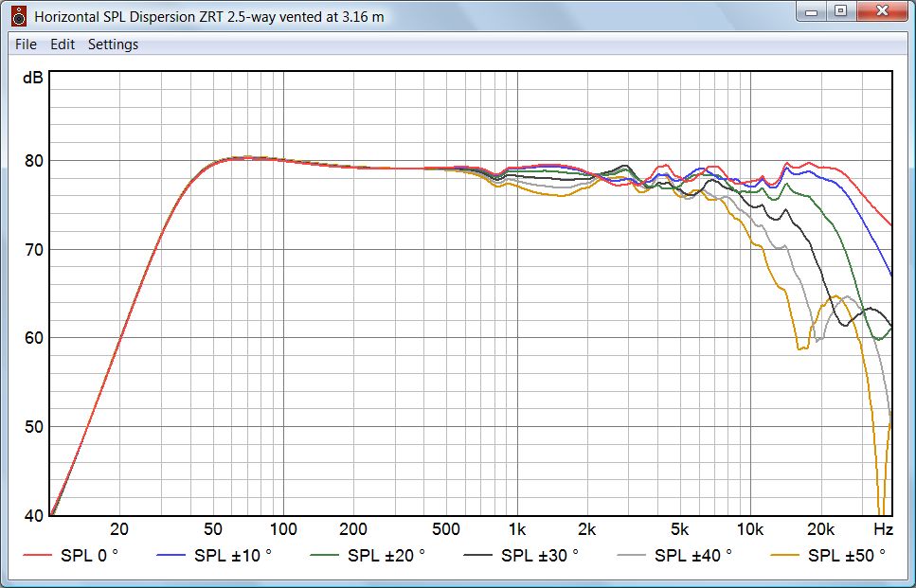Click the 20 Hz frequency axis label

pos(119,529)
